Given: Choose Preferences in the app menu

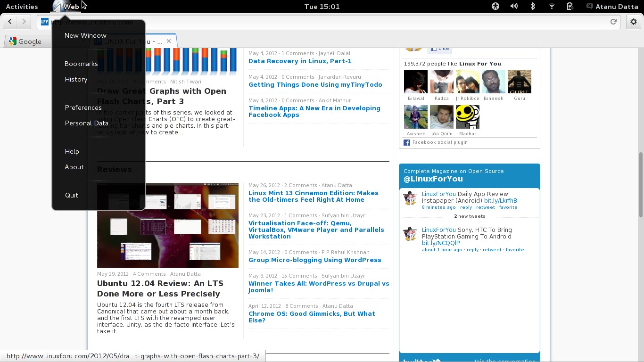Looking at the screenshot, I should click(x=83, y=107).
